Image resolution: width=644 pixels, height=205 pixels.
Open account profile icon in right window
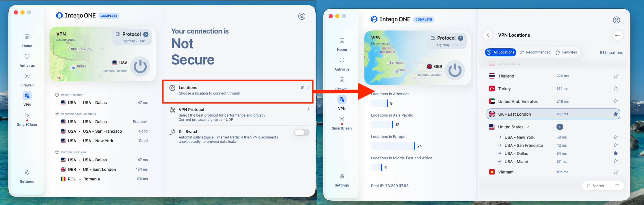(x=616, y=20)
